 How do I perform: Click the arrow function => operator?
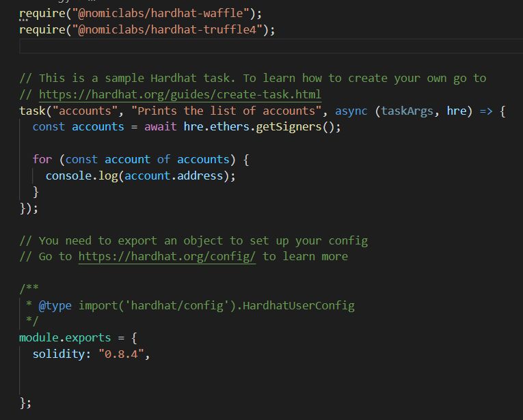(486, 111)
